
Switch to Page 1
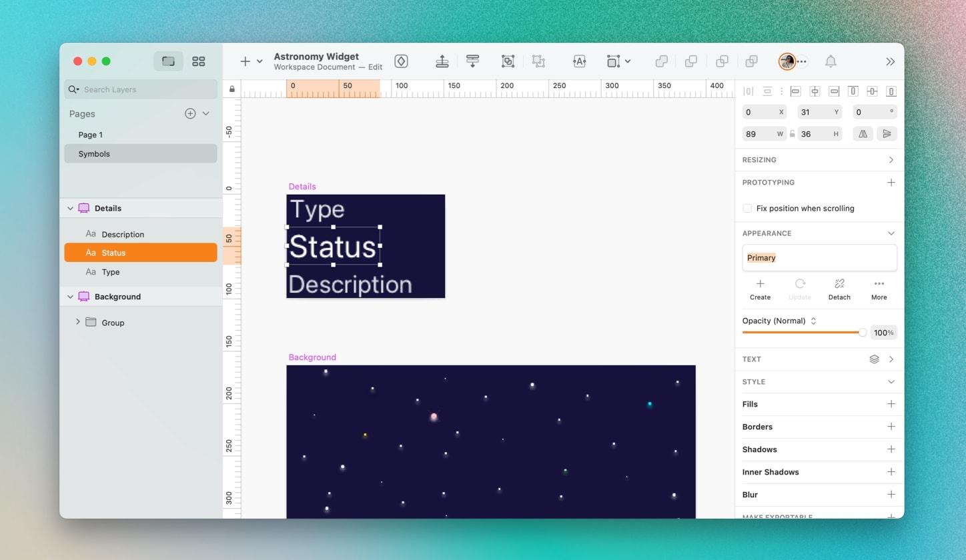click(91, 135)
